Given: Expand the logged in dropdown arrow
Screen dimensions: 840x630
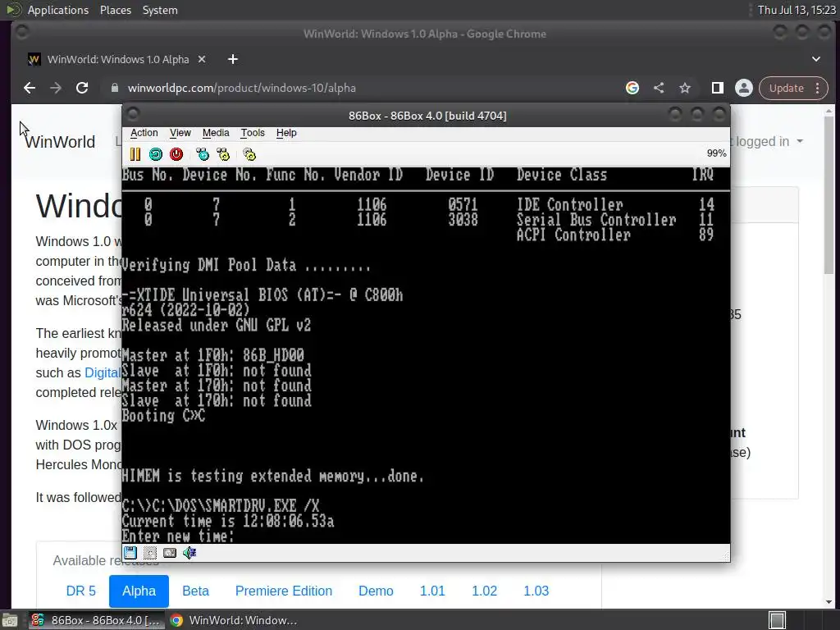Looking at the screenshot, I should click(800, 141).
